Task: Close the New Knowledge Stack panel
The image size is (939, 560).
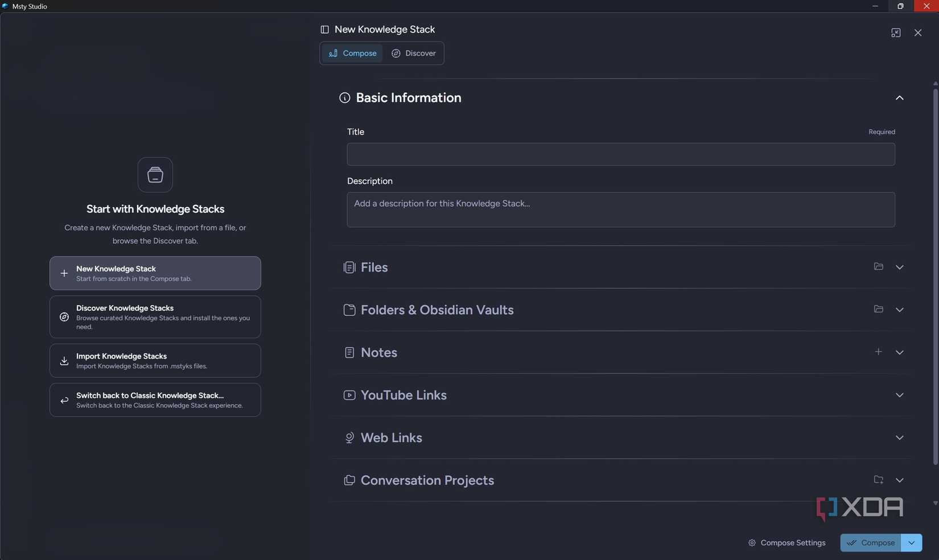Action: tap(918, 33)
